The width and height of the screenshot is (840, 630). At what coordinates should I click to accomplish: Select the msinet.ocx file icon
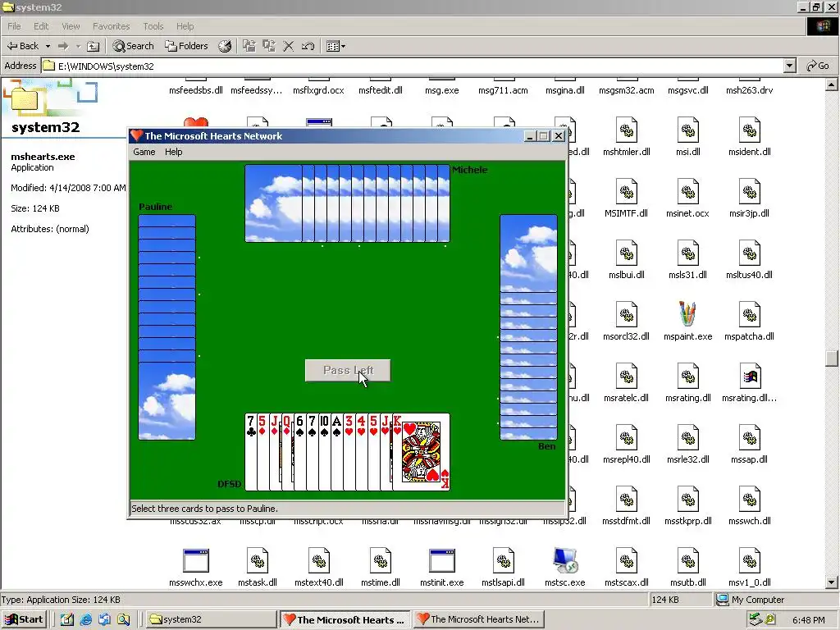coord(687,191)
